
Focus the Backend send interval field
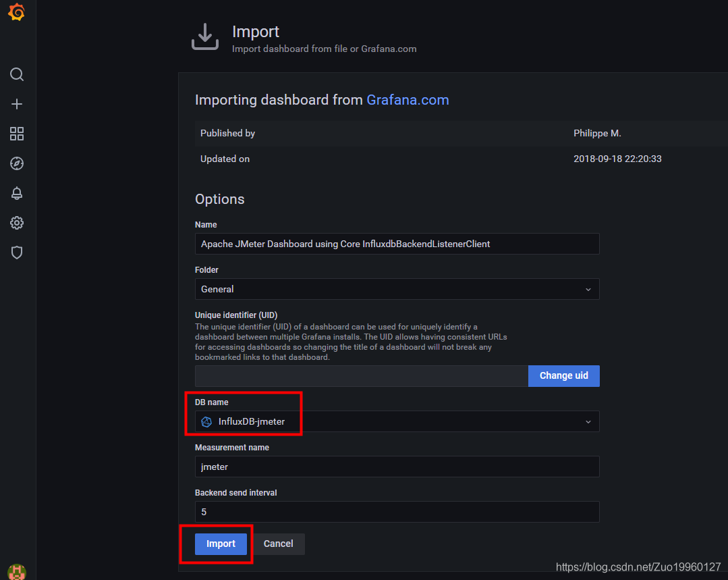click(397, 512)
